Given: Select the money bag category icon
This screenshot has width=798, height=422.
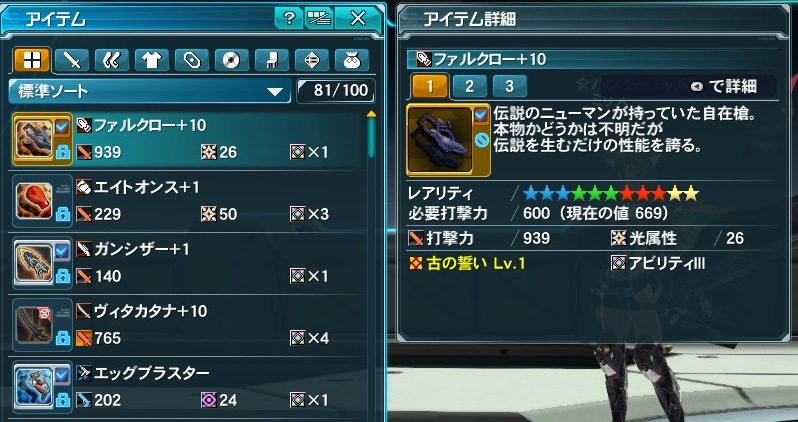Looking at the screenshot, I should [x=352, y=61].
